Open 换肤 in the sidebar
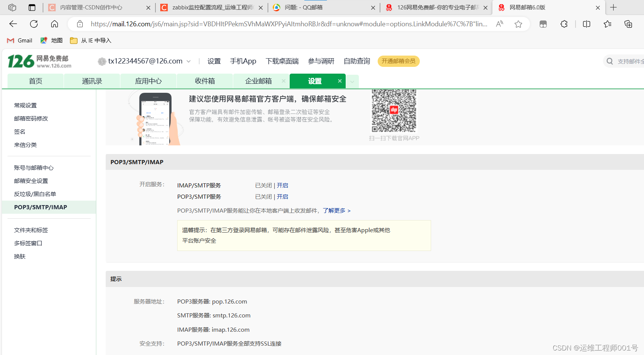This screenshot has width=644, height=355. (x=20, y=257)
